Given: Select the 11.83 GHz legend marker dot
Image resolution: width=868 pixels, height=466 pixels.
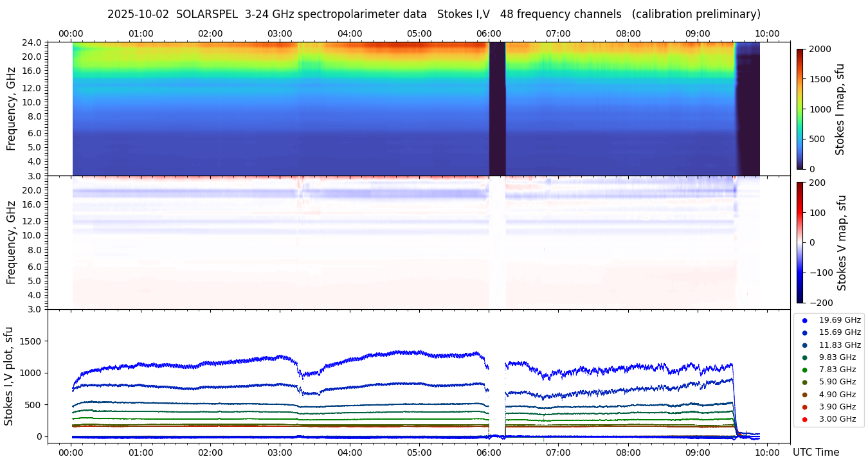Looking at the screenshot, I should click(804, 345).
